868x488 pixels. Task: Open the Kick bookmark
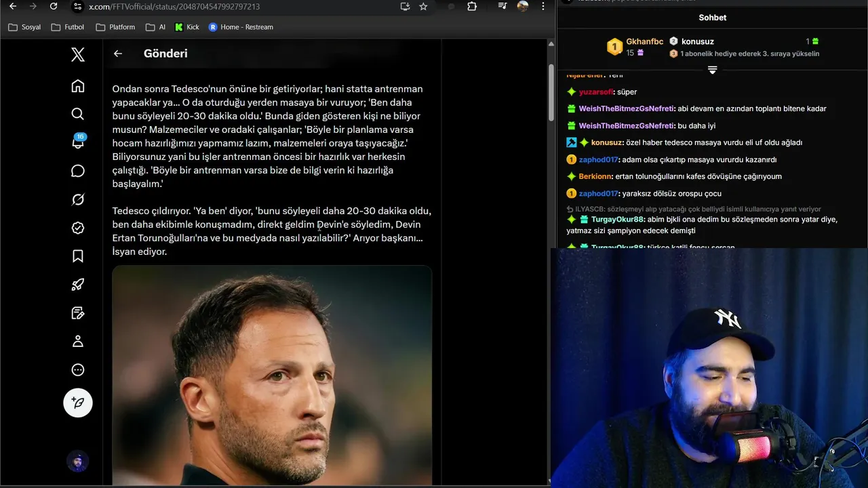[187, 27]
